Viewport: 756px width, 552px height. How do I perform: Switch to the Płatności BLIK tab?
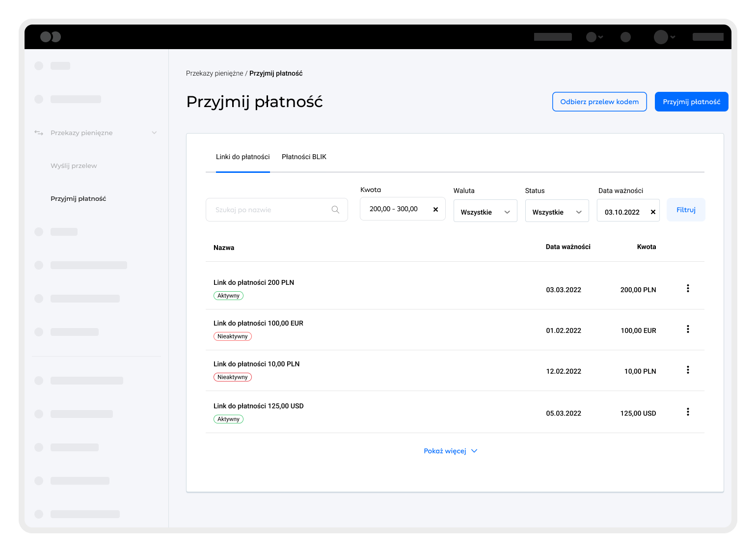coord(304,157)
